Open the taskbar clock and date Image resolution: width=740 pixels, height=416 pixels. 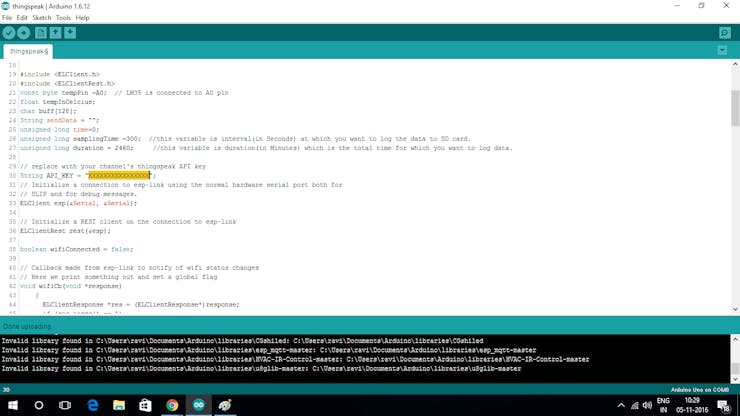point(692,405)
